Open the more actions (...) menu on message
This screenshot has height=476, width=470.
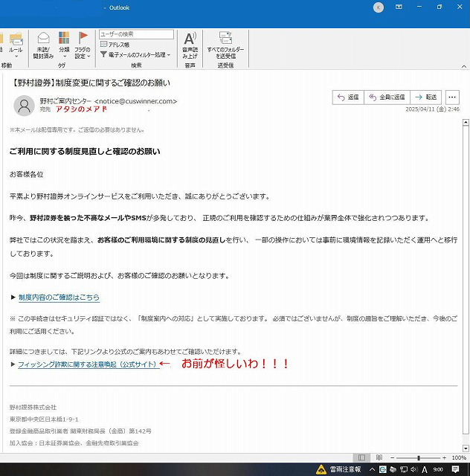tap(452, 97)
